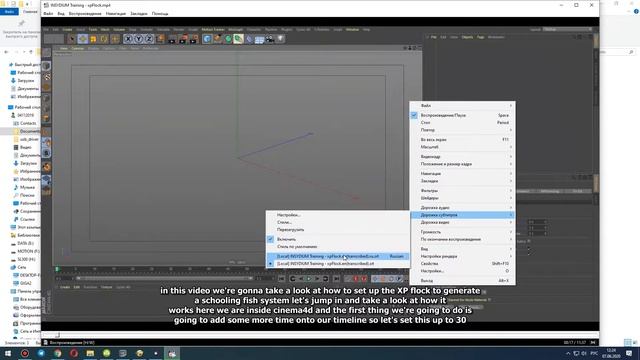Open the Помощь menu in the player menu bar
This screenshot has width=640, height=360.
[160, 13]
